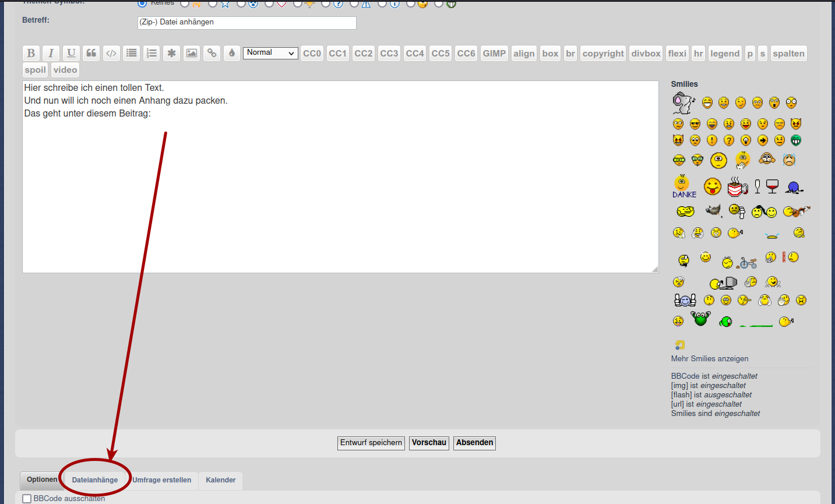
Task: Open the 'Umfrage erstellen' tab
Action: (162, 480)
